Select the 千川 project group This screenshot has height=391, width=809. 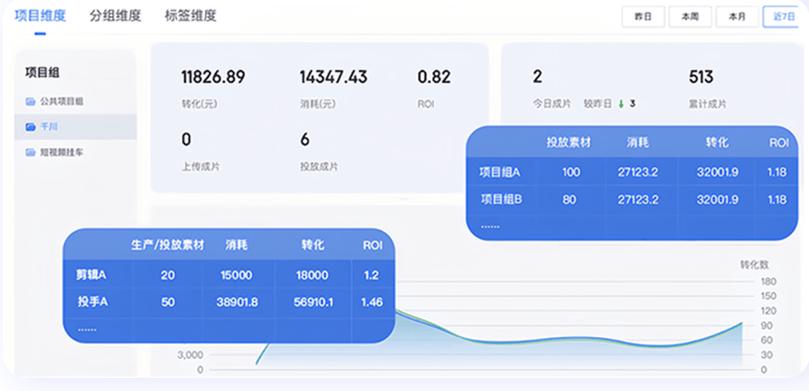tap(75, 127)
